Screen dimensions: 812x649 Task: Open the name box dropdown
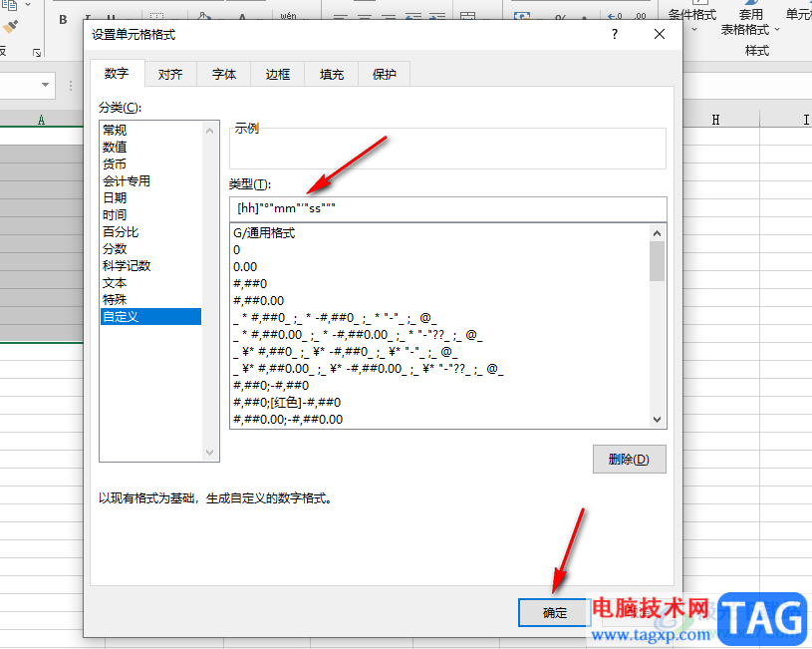click(45, 85)
